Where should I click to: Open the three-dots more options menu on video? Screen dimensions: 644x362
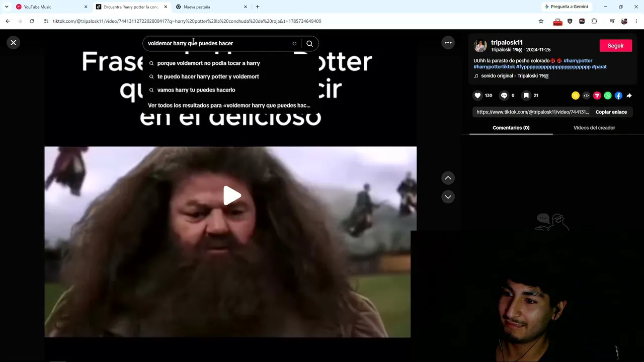click(x=448, y=43)
